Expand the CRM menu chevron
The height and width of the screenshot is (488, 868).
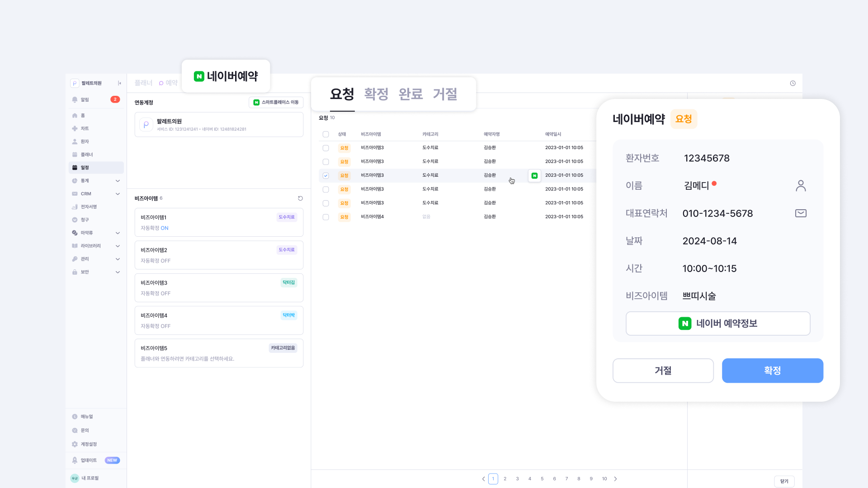coord(118,194)
